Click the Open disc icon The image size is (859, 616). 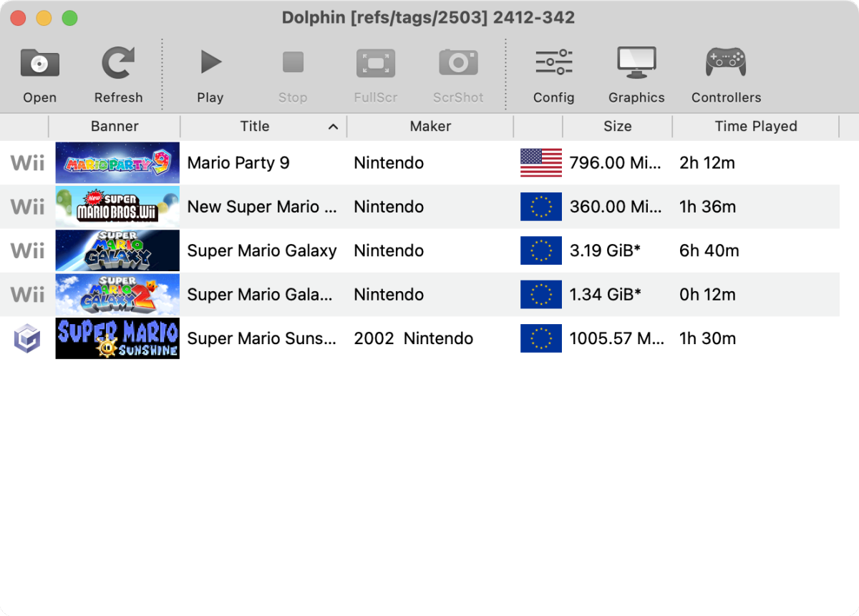pos(39,63)
